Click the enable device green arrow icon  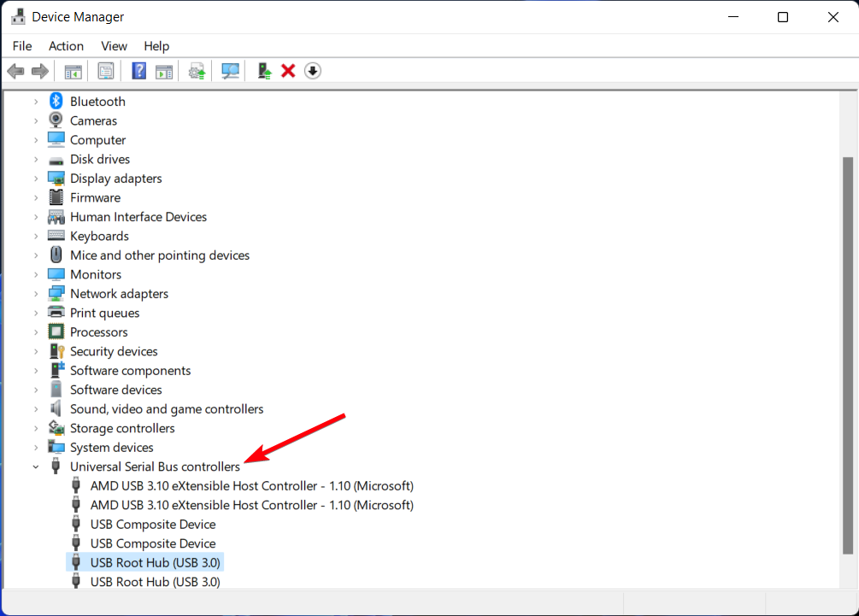265,71
